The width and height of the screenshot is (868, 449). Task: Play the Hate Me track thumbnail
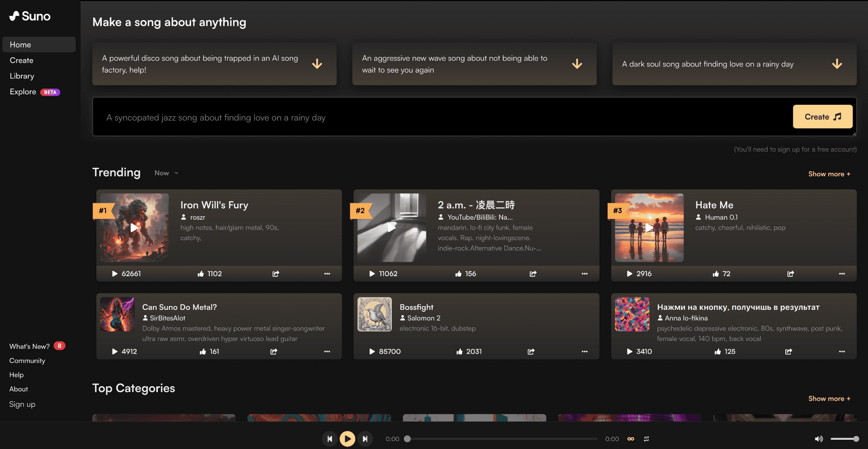point(649,228)
